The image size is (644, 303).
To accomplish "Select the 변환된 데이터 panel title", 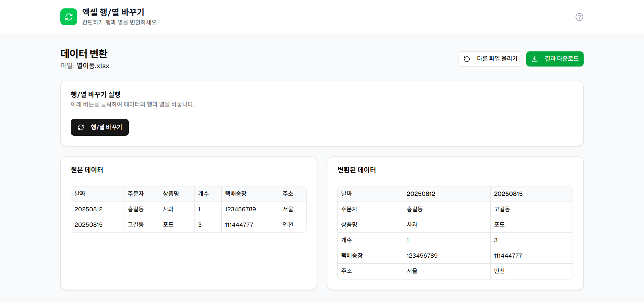I will pos(356,170).
